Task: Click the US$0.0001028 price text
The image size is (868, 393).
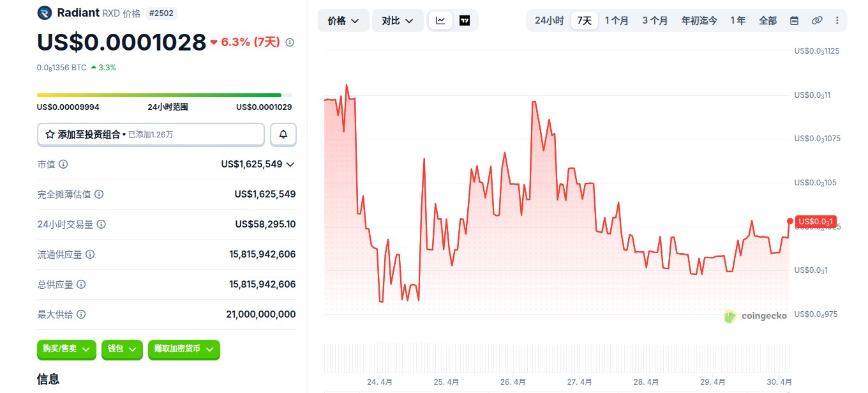Action: pos(121,42)
